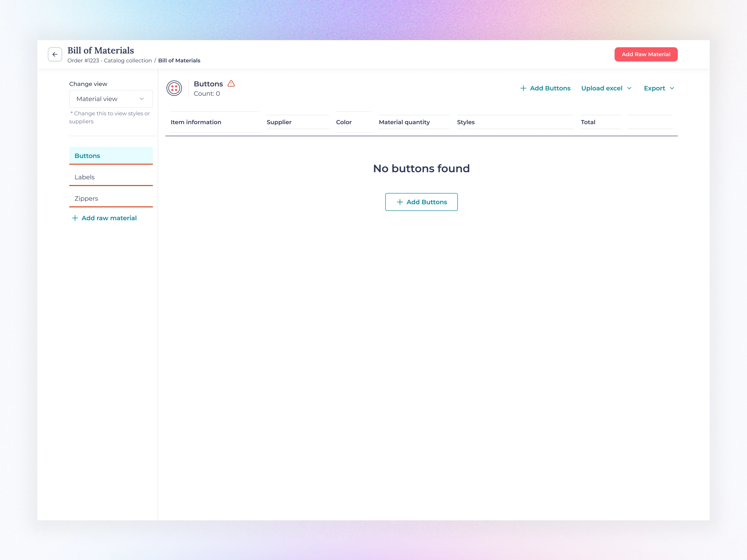Click plus icon of Add raw material

point(75,218)
